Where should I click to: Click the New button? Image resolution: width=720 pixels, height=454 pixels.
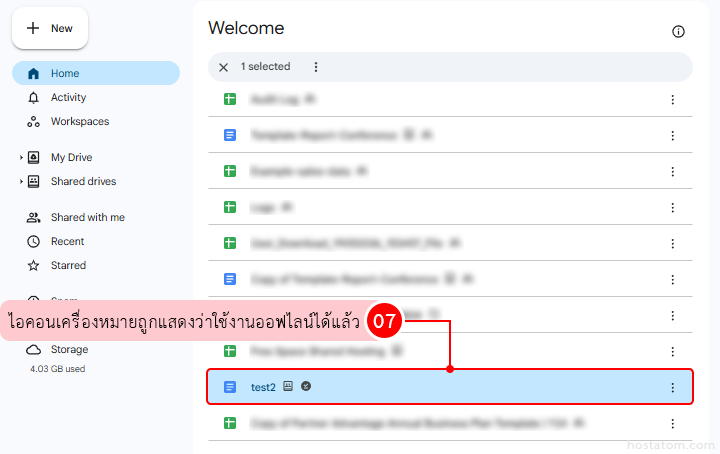click(50, 28)
